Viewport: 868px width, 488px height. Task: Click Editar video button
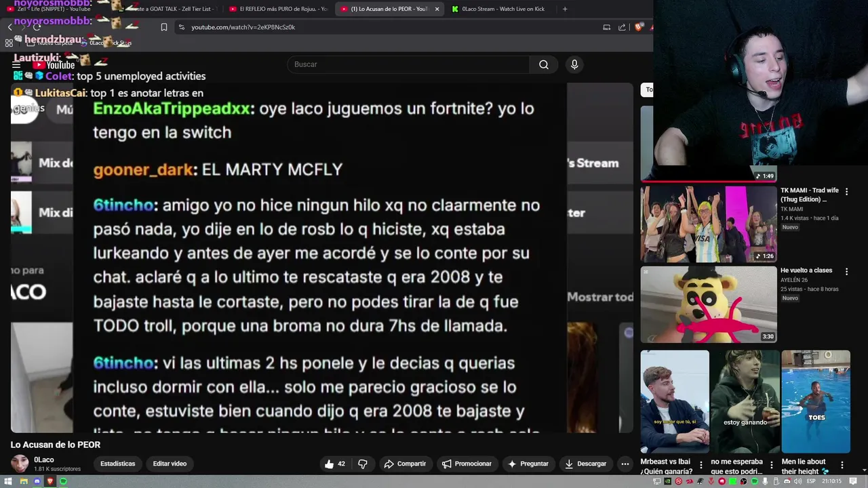coord(170,464)
